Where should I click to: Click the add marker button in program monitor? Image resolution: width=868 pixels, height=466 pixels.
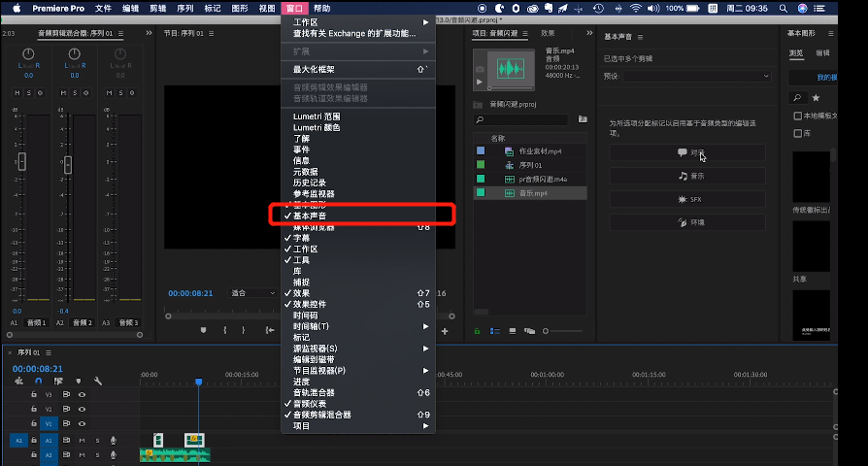coord(203,330)
